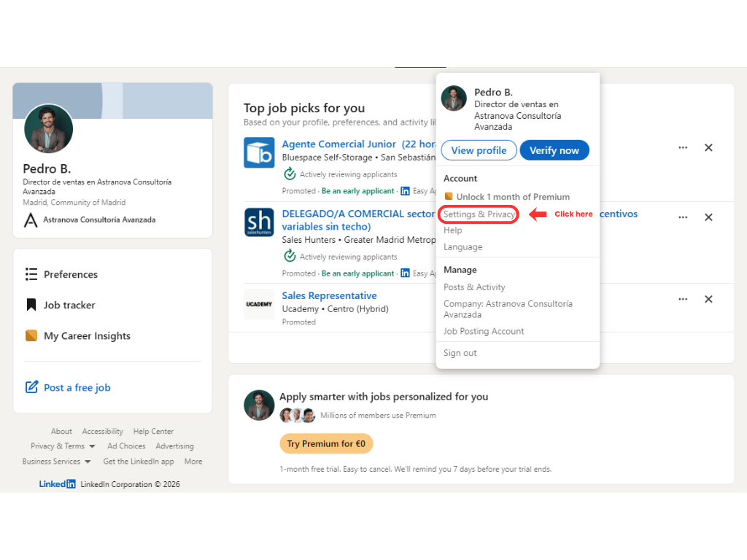Select Settings & Privacy in Account menu
The height and width of the screenshot is (560, 747).
pos(479,214)
